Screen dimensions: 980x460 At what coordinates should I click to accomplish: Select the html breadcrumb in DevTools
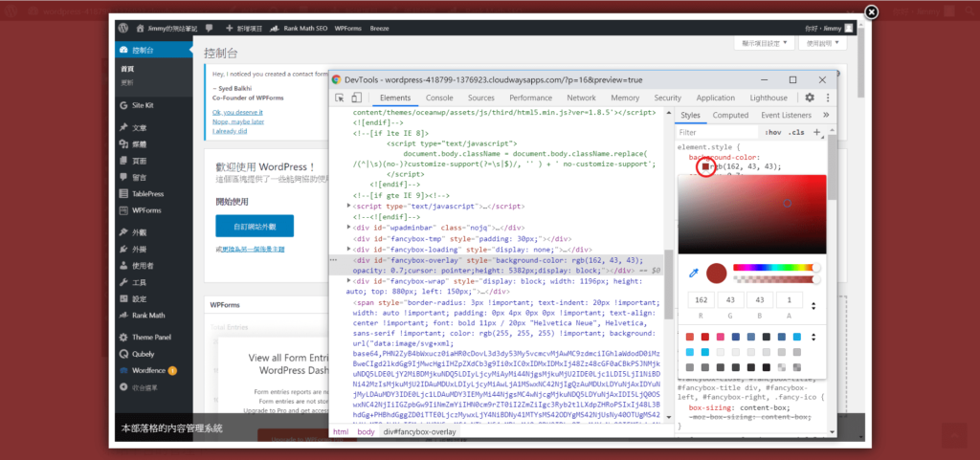[341, 432]
